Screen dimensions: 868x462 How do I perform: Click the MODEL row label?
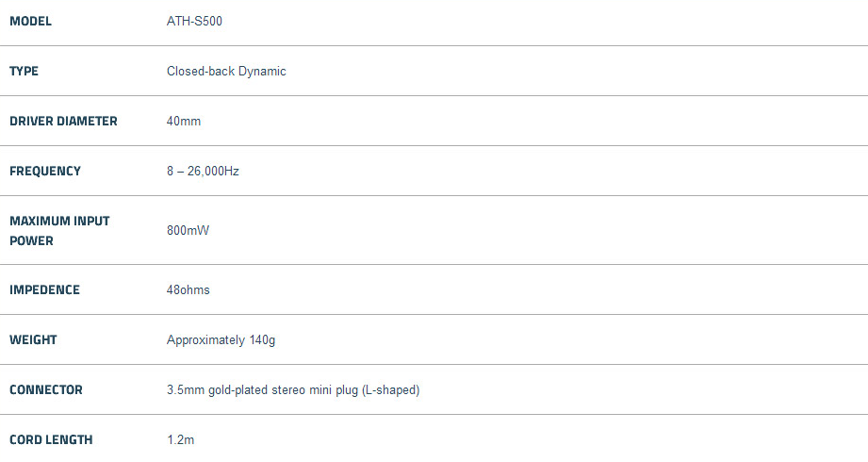pos(30,21)
